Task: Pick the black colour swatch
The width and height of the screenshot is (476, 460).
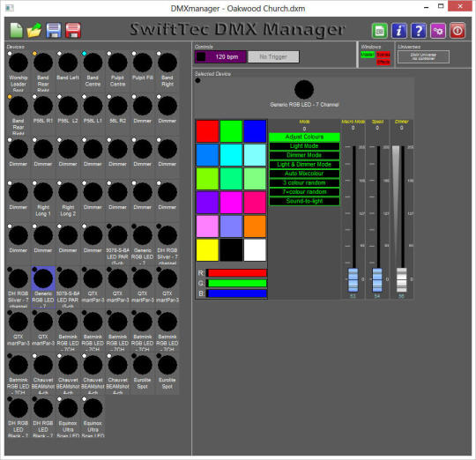Action: 231,250
